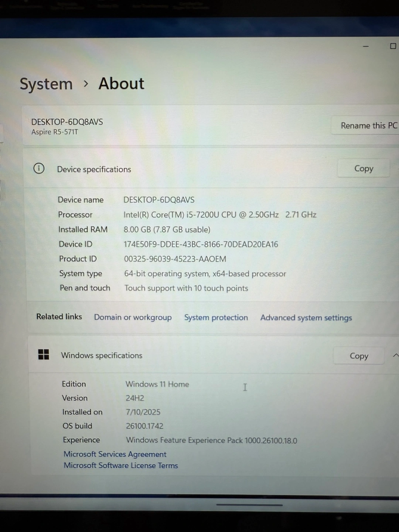The height and width of the screenshot is (532, 399).
Task: Select the Windows Feature Experience Pack value
Action: [x=212, y=440]
